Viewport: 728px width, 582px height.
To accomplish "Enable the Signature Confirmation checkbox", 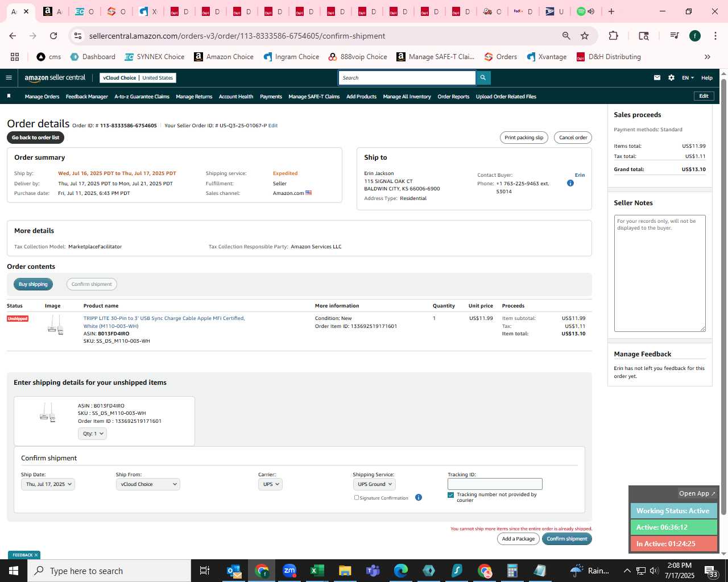I will coord(357,497).
